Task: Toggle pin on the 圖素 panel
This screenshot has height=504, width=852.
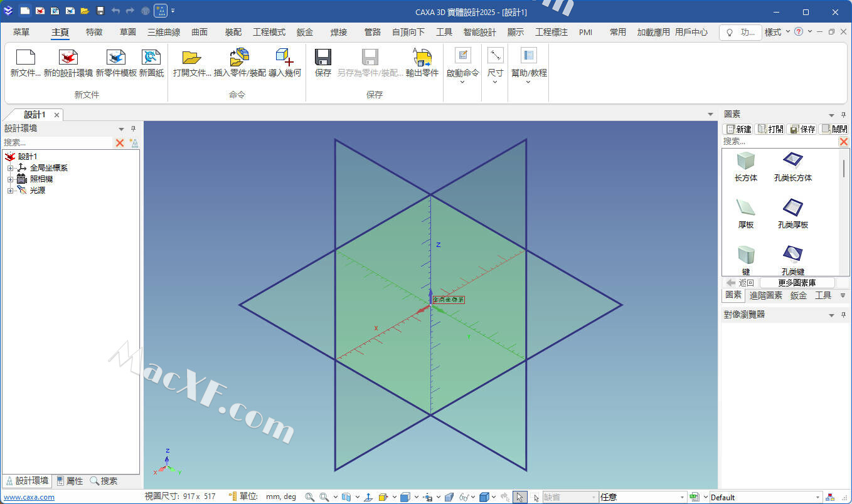Action: 843,115
